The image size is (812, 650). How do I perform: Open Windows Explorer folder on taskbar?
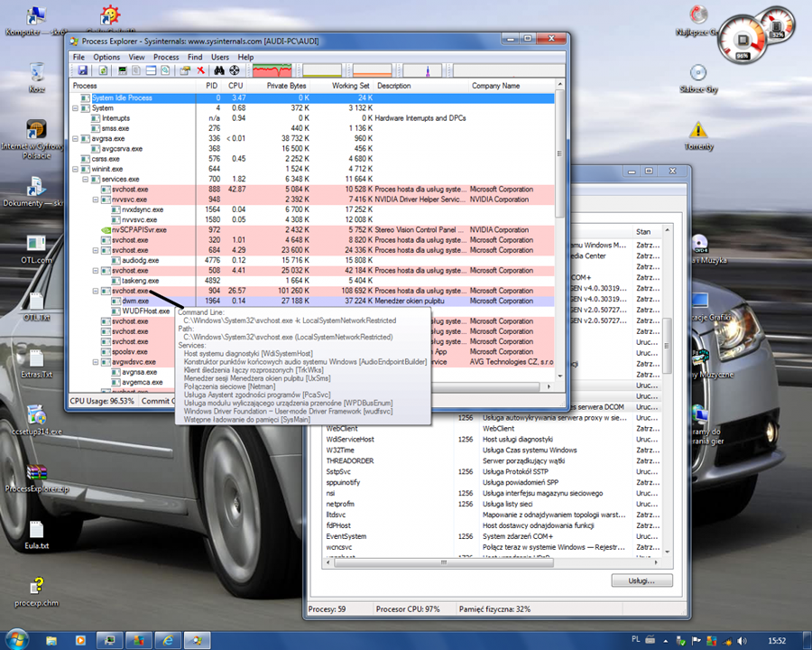(51, 641)
